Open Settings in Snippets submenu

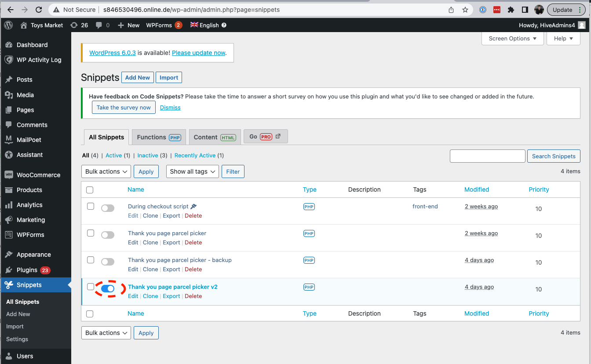17,339
